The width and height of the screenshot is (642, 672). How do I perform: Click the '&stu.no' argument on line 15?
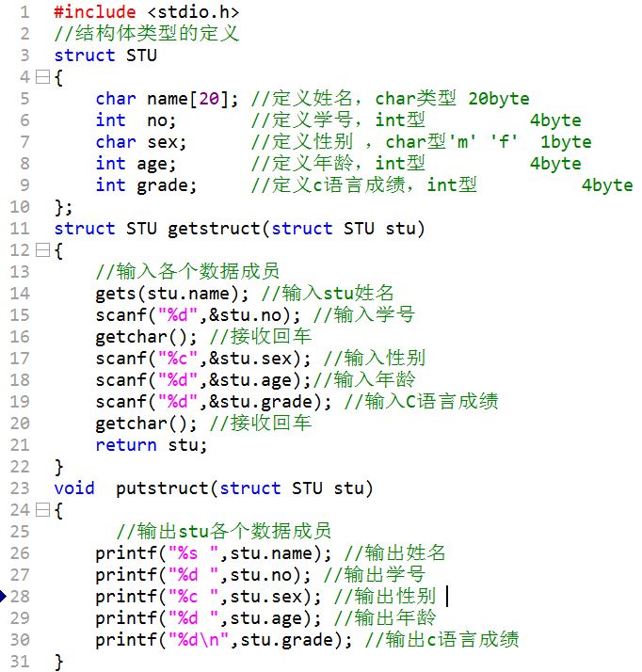(245, 315)
